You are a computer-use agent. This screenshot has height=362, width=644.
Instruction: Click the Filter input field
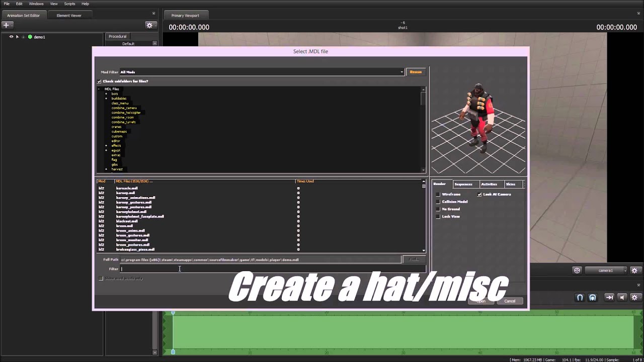point(272,269)
